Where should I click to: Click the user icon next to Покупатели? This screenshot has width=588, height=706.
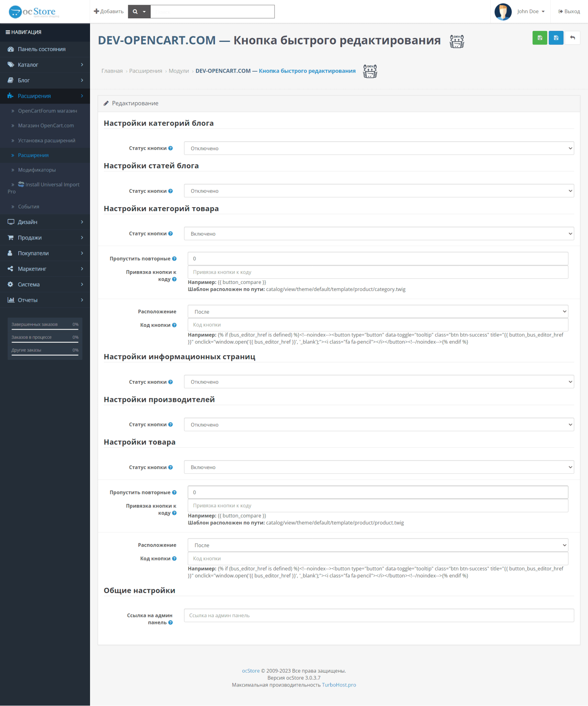click(10, 253)
